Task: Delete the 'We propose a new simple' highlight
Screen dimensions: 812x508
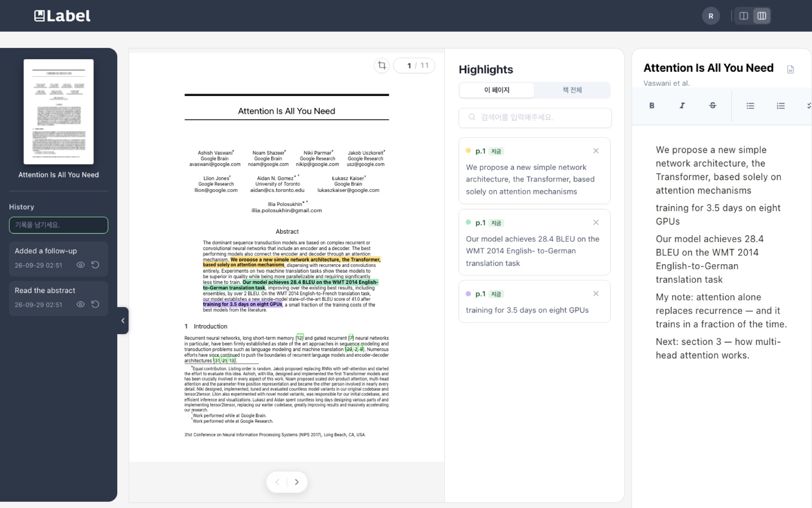Action: point(596,151)
